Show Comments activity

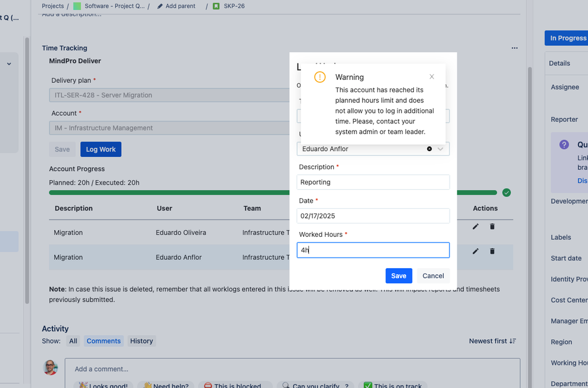click(x=104, y=341)
